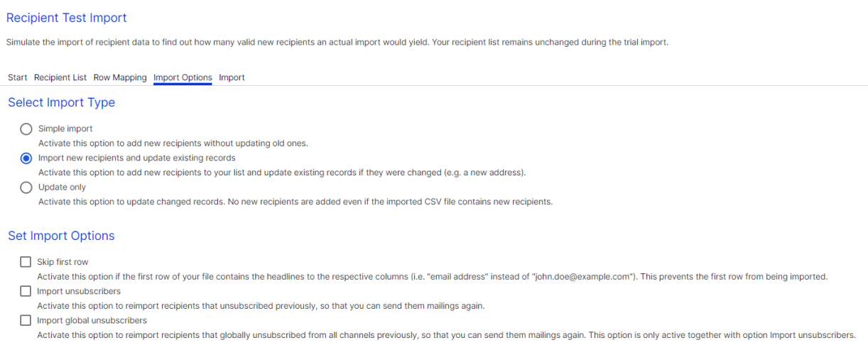Click the Select Import Type heading
The height and width of the screenshot is (355, 868).
pos(61,102)
